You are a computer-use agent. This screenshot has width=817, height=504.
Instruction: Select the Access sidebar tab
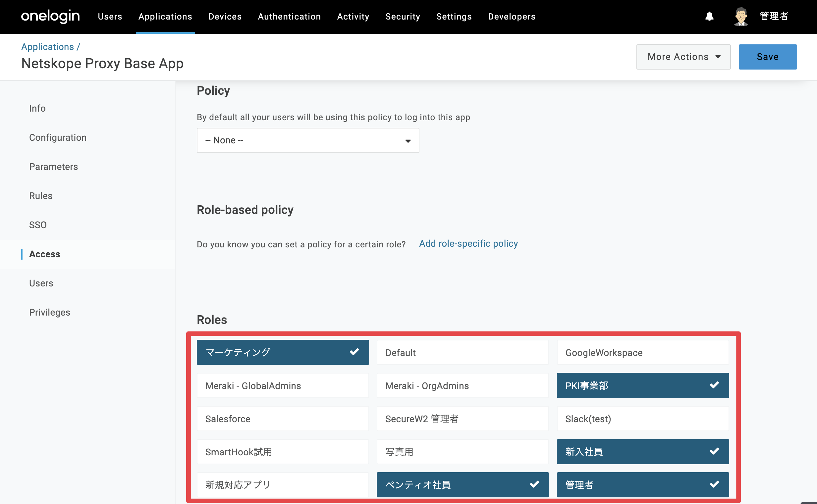pos(45,254)
